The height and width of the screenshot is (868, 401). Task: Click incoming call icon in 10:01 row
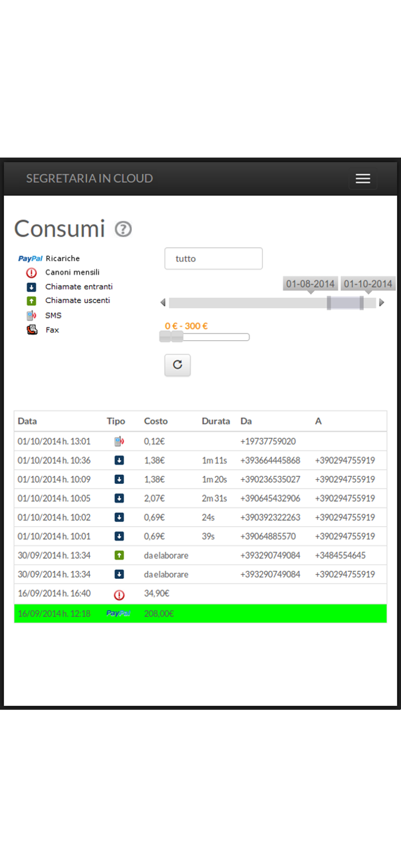click(x=119, y=536)
